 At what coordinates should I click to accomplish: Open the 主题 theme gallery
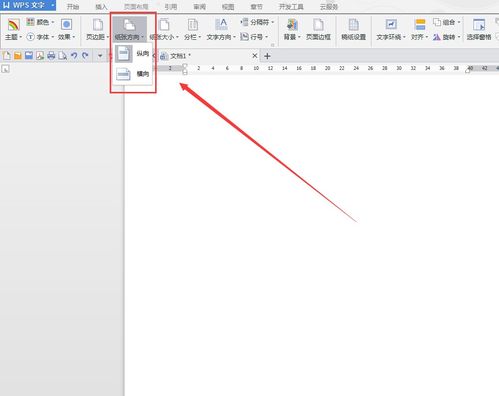[13, 29]
